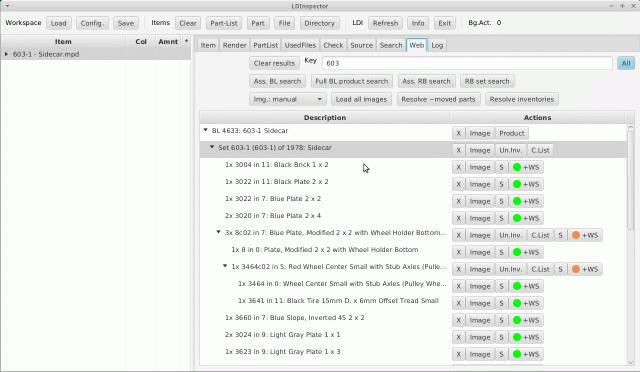Click Ass. BL search button
Viewport: 640px width, 372px height.
278,81
